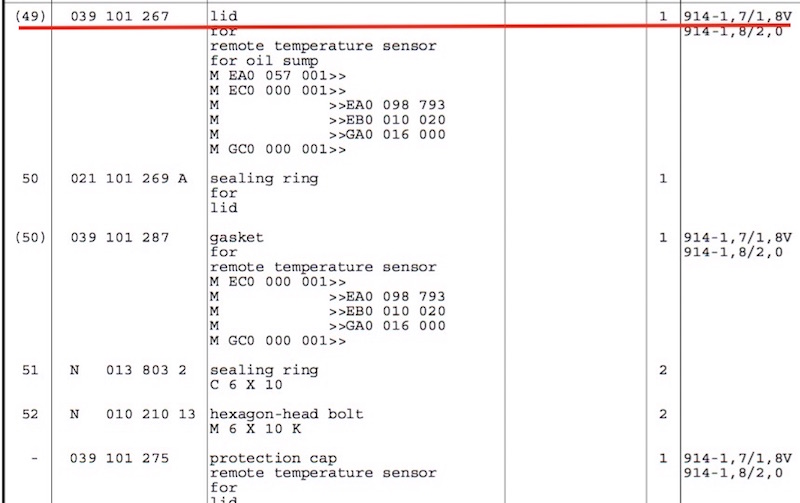The width and height of the screenshot is (800, 503).
Task: Click the 'M 6 X 10 K' bolt size
Action: [258, 429]
